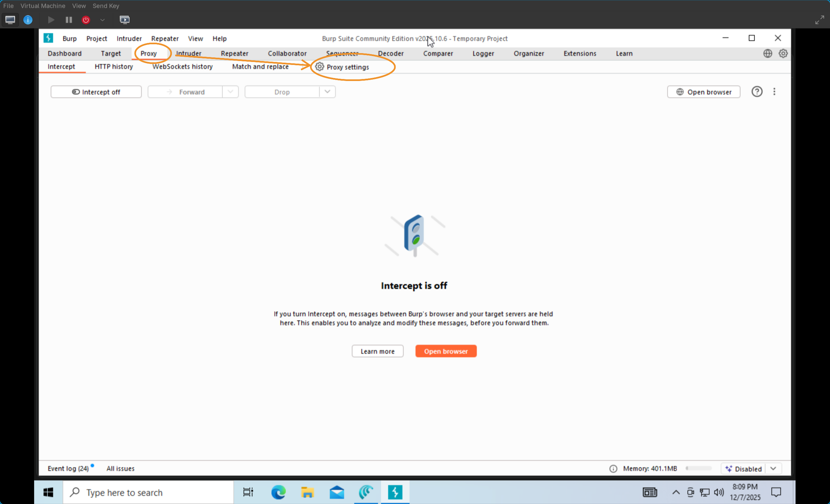Open the three-dot options menu

774,91
